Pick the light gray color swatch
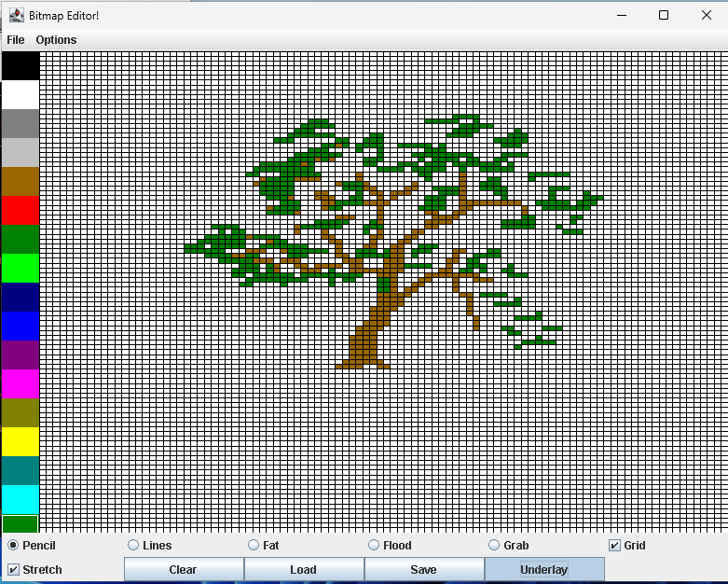Viewport: 728px width, 584px height. pos(21,152)
